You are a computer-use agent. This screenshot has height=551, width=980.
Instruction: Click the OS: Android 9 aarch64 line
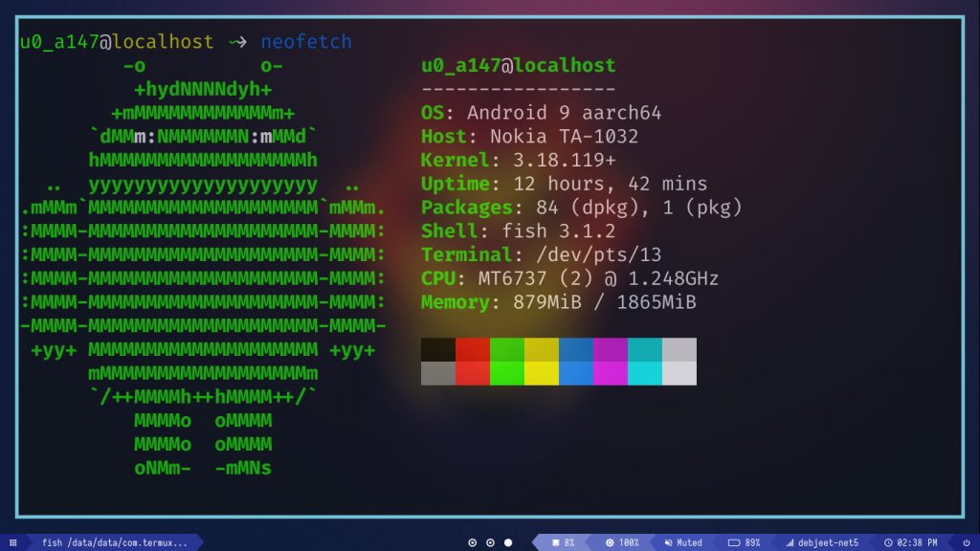point(542,113)
